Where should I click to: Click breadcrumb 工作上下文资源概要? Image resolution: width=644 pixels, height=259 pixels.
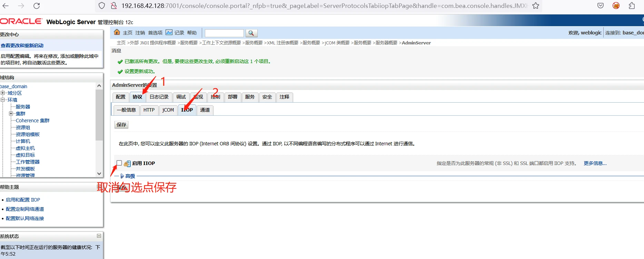pyautogui.click(x=221, y=43)
